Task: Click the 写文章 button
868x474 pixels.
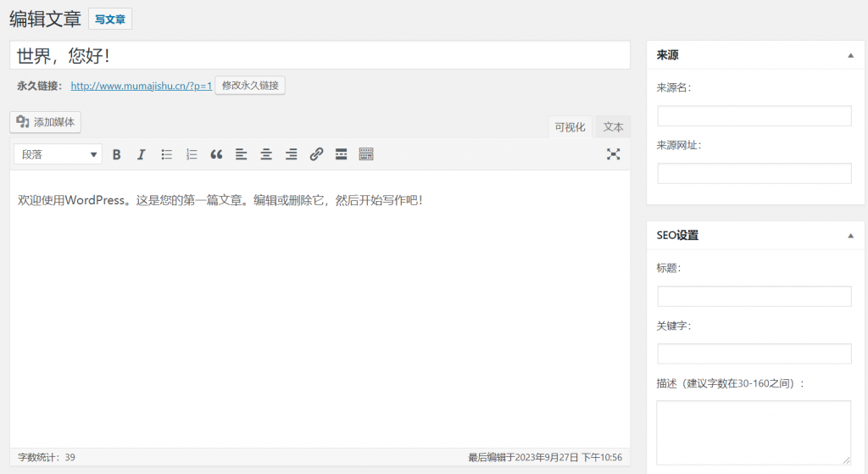Action: click(110, 20)
